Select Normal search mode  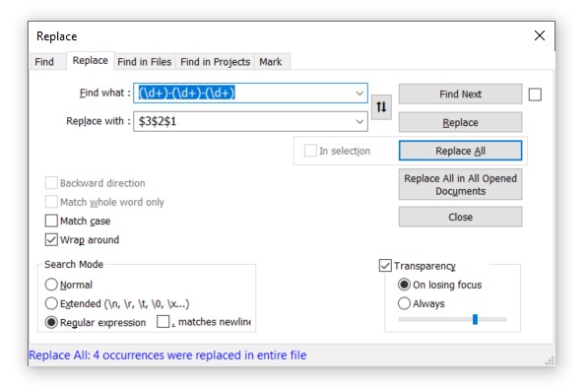[51, 285]
